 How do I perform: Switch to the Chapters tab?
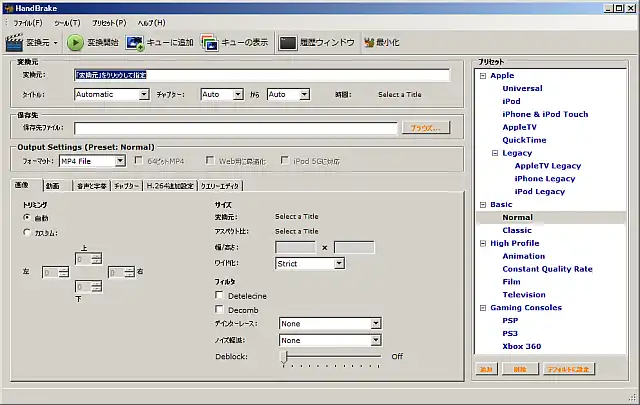click(127, 186)
